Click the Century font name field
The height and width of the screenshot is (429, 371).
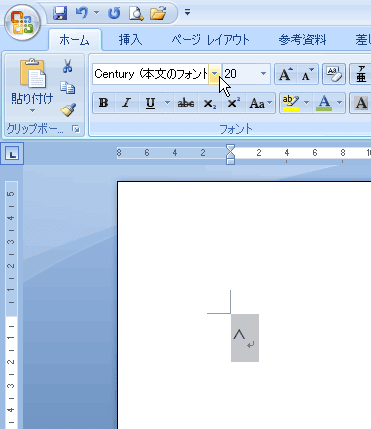[x=151, y=74]
